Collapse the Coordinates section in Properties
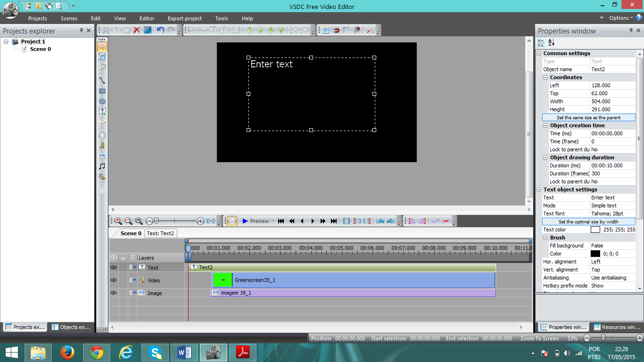The width and height of the screenshot is (644, 362). (545, 77)
